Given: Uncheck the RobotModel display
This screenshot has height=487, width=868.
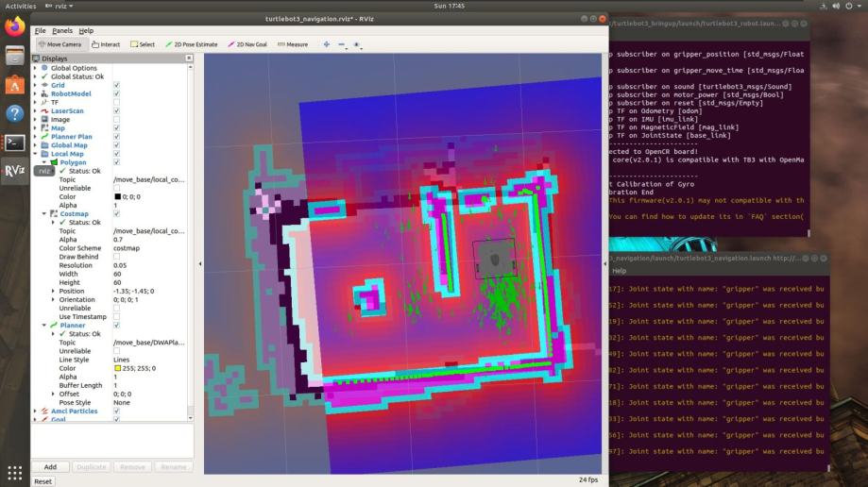Looking at the screenshot, I should point(116,94).
